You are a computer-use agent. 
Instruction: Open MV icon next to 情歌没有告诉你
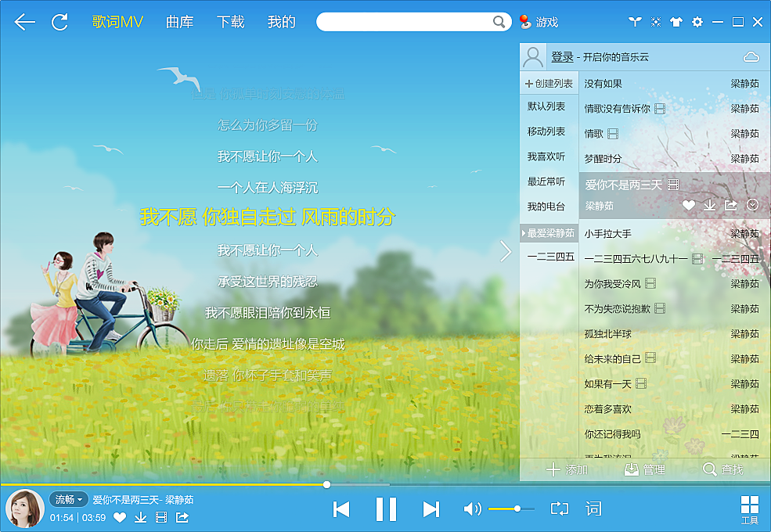(660, 109)
